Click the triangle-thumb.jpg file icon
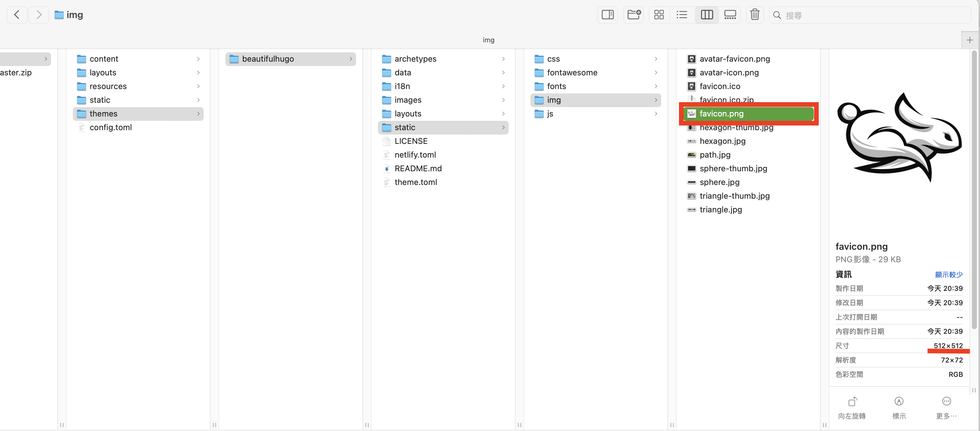Image resolution: width=980 pixels, height=431 pixels. (x=691, y=196)
